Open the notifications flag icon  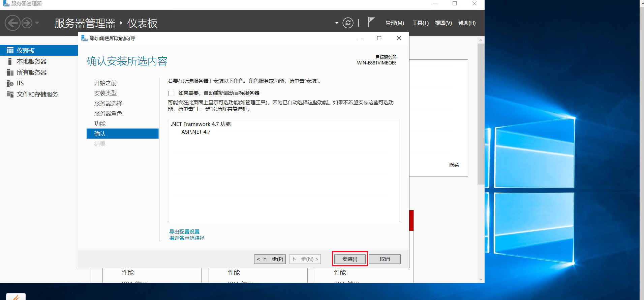pyautogui.click(x=371, y=22)
